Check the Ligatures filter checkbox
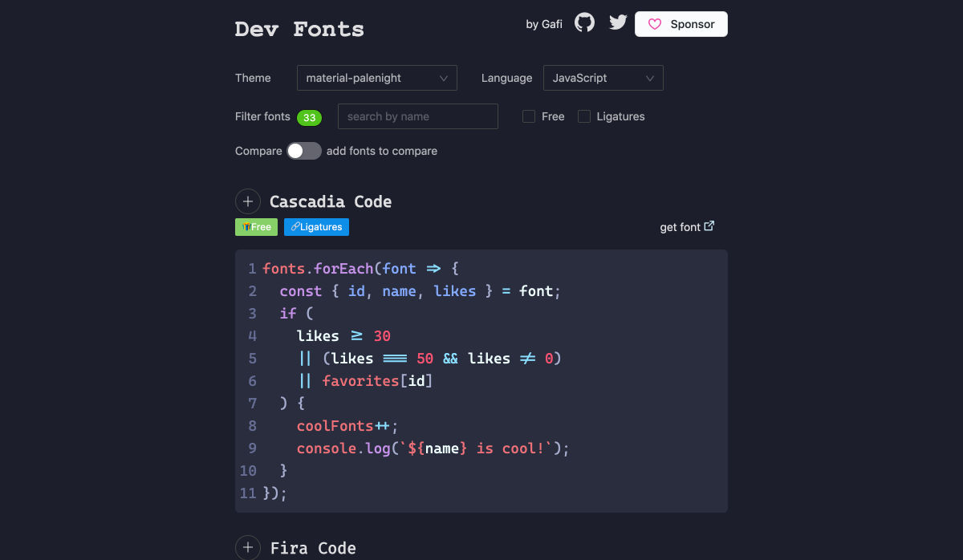The height and width of the screenshot is (560, 963). coord(584,116)
